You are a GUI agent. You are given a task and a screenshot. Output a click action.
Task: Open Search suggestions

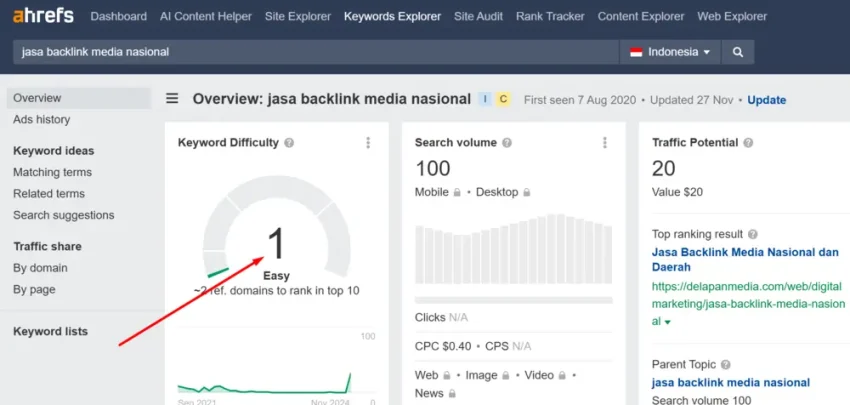coord(64,215)
